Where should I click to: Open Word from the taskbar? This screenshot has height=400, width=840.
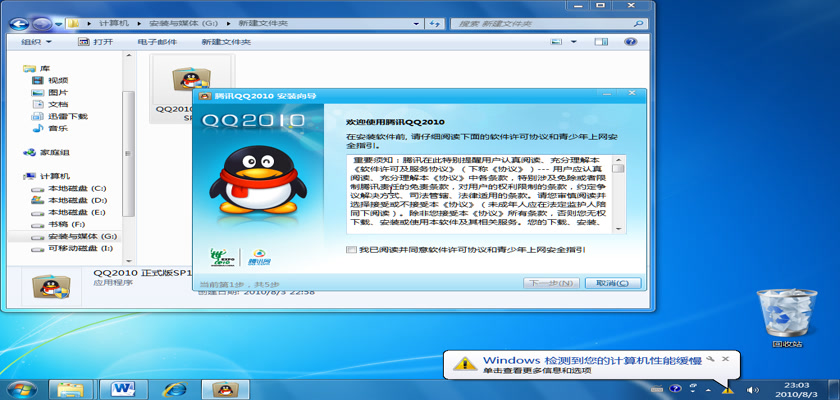point(125,387)
